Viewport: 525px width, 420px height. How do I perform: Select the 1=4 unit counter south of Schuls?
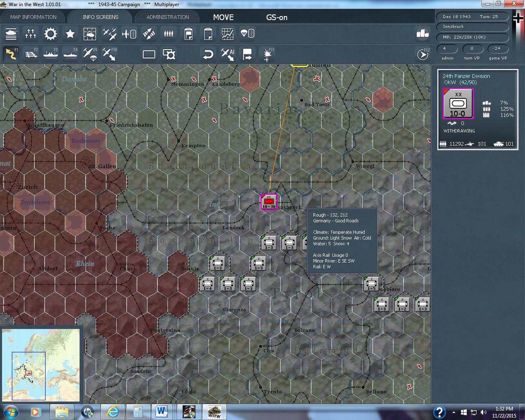[x=208, y=284]
